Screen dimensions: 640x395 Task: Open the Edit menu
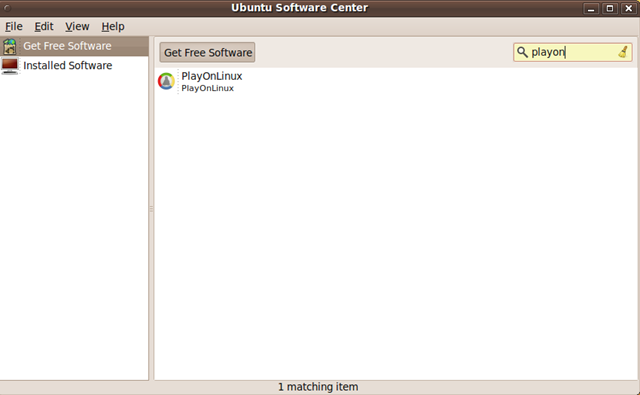coord(44,27)
